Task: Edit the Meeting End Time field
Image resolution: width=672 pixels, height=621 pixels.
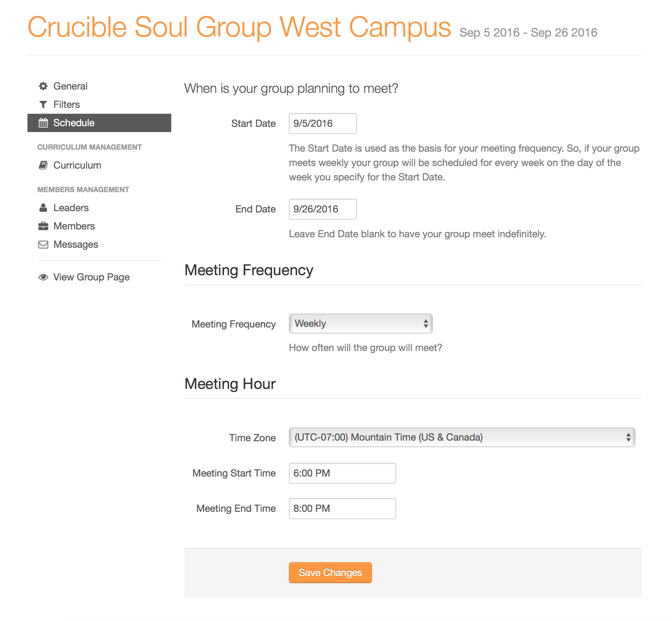Action: coord(342,509)
